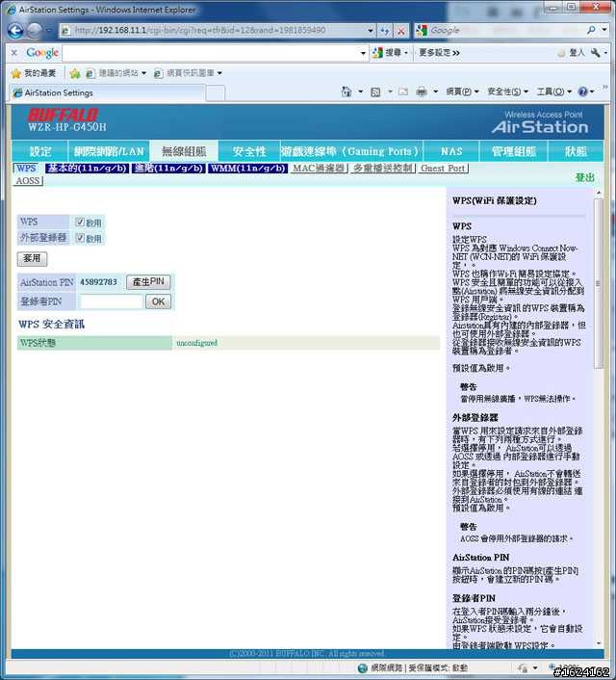Click the Home icon in command bar
Screen dimensions: 616x680
coord(346,92)
